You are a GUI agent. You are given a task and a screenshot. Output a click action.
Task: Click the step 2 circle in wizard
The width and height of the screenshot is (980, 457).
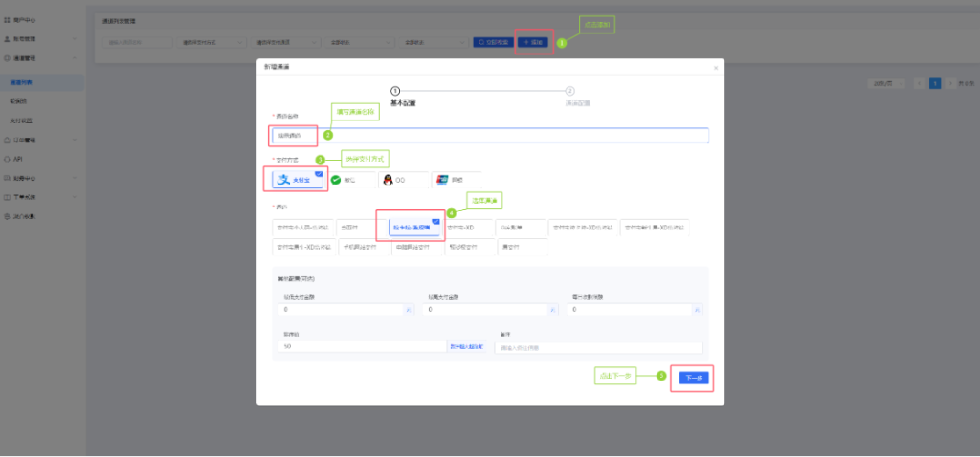click(x=570, y=91)
